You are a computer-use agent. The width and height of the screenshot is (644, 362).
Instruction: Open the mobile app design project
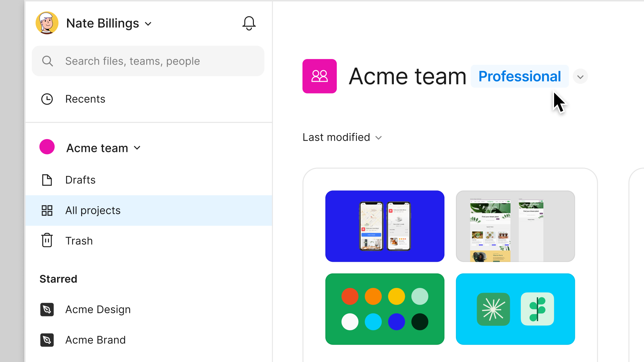[x=385, y=226]
